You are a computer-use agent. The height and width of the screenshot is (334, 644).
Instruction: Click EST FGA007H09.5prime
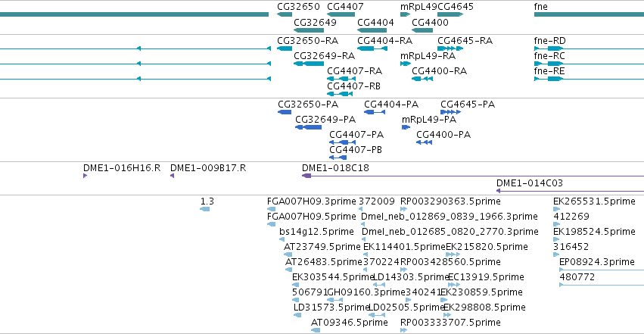[x=311, y=217]
